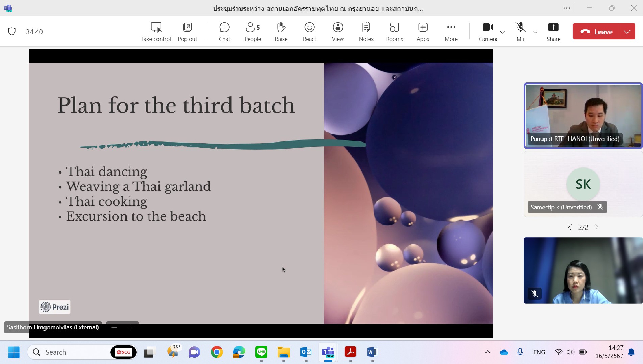Open LINE app from the taskbar

(x=261, y=352)
